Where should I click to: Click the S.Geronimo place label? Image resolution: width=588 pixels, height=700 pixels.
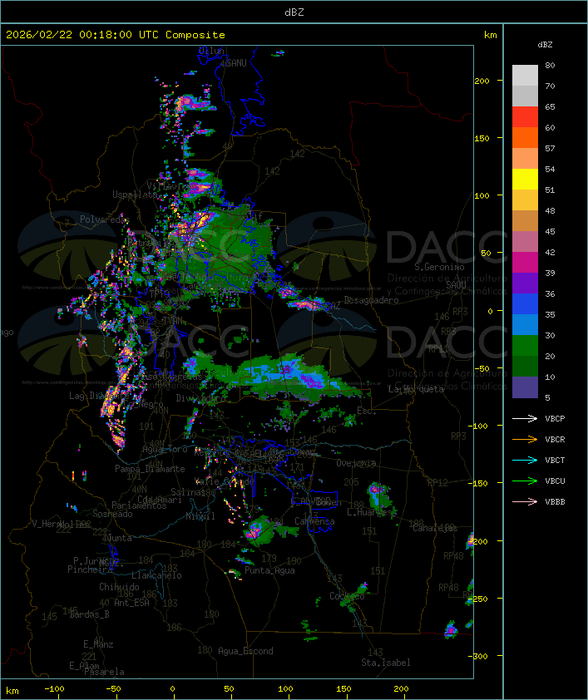pos(439,267)
